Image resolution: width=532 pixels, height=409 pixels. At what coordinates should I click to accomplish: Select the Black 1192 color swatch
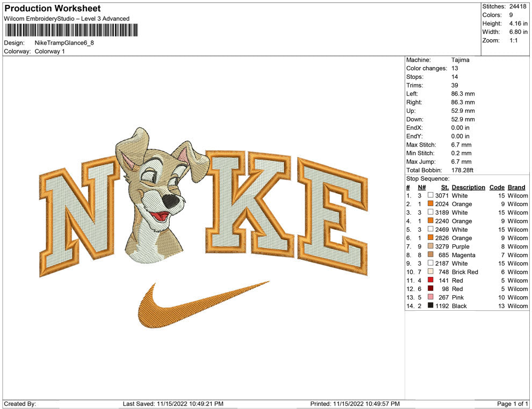pyautogui.click(x=430, y=305)
